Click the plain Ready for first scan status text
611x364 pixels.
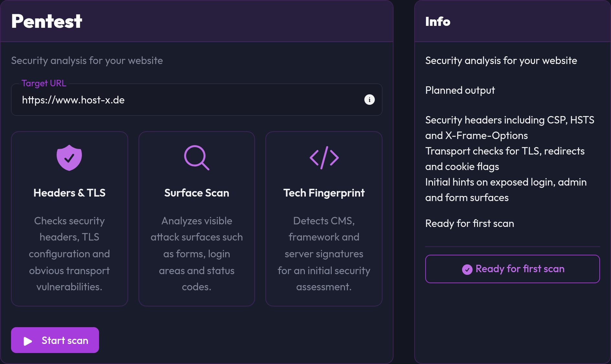click(x=470, y=223)
